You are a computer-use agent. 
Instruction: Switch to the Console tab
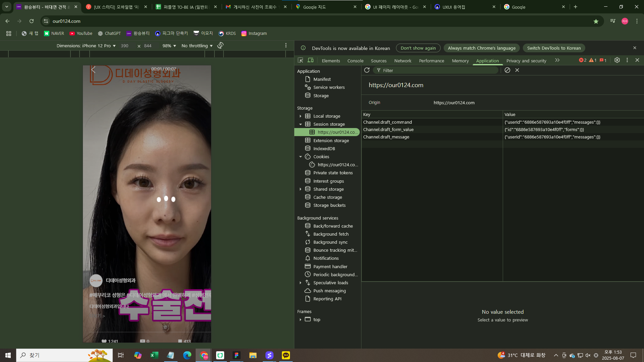[355, 61]
